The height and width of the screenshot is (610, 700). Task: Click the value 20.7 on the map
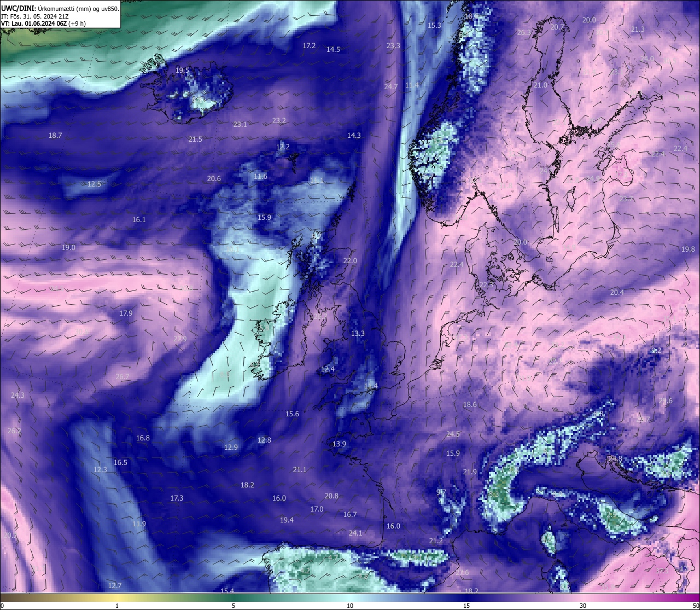557,27
